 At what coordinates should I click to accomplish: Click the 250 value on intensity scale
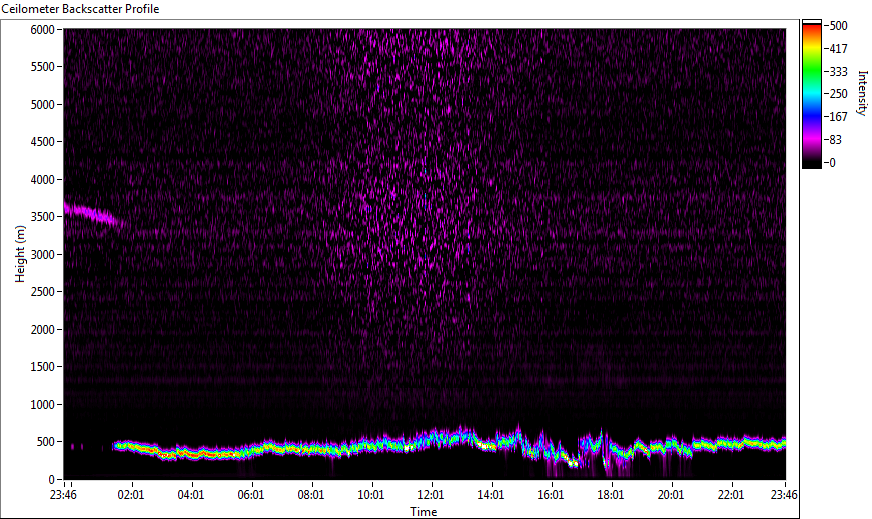click(838, 94)
